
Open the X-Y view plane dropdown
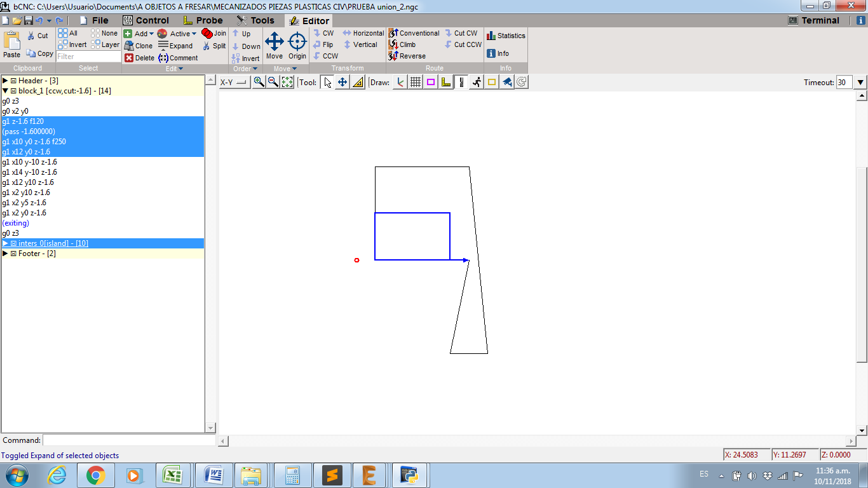click(234, 82)
